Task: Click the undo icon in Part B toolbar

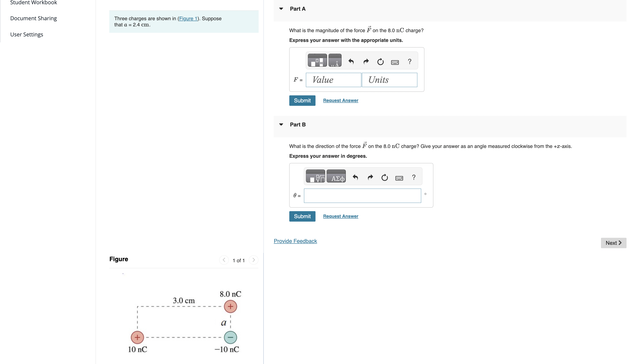Action: pyautogui.click(x=355, y=177)
